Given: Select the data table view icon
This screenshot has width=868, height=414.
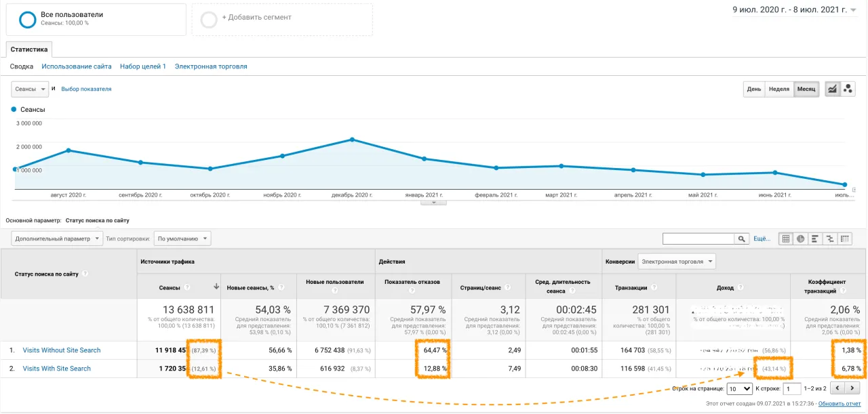Looking at the screenshot, I should (x=786, y=239).
